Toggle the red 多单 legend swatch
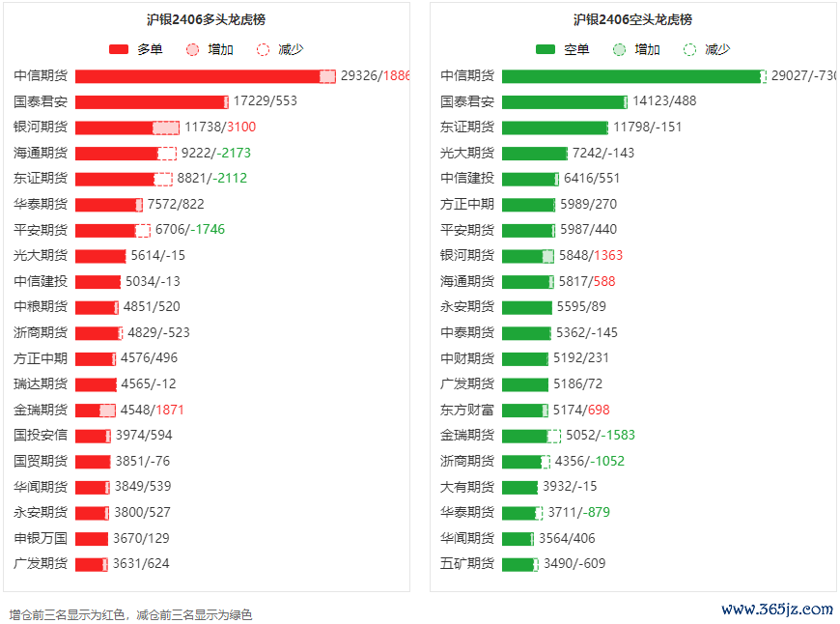 pyautogui.click(x=119, y=49)
